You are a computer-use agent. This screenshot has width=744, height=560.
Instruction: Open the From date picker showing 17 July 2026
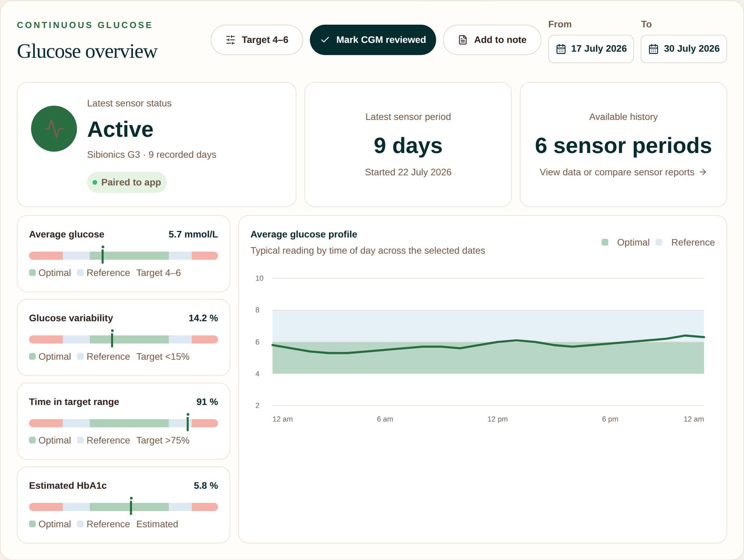click(x=591, y=49)
